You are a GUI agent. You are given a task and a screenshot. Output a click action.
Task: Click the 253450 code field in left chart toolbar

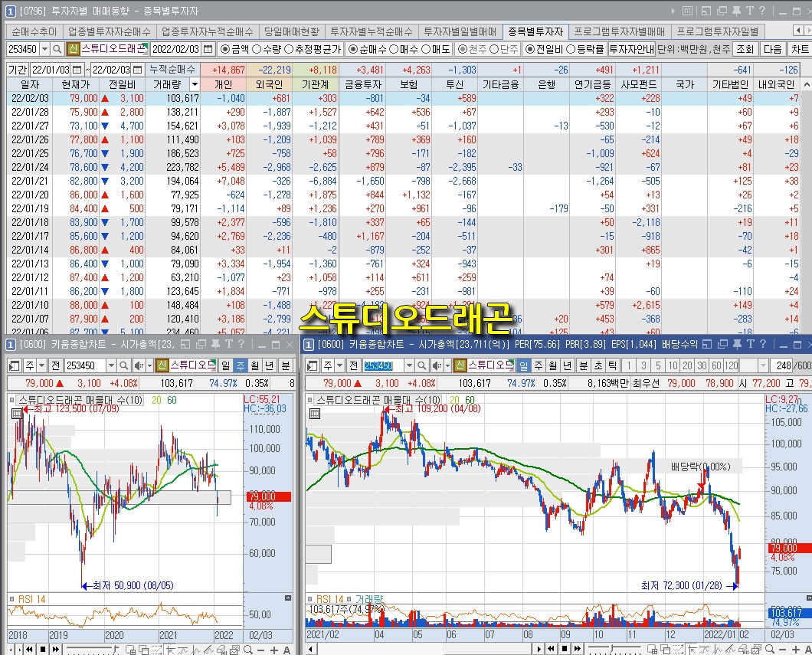tap(85, 365)
